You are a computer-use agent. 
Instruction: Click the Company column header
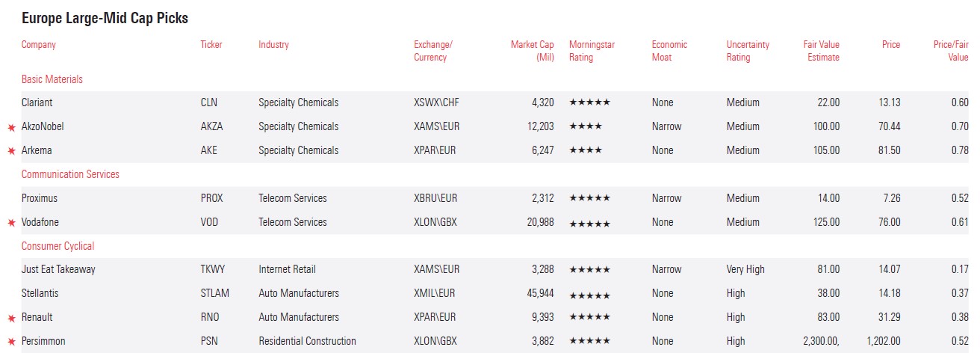click(x=39, y=45)
